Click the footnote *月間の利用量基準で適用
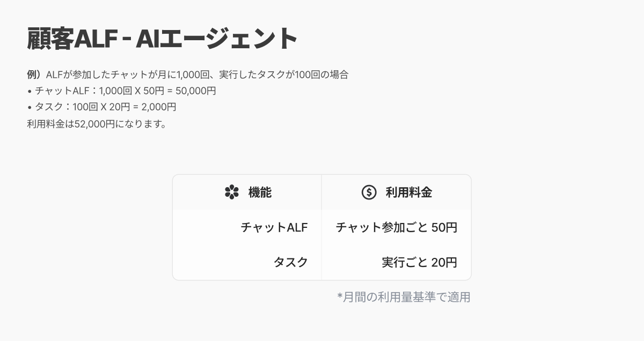Viewport: 644px width, 341px height. pyautogui.click(x=404, y=296)
